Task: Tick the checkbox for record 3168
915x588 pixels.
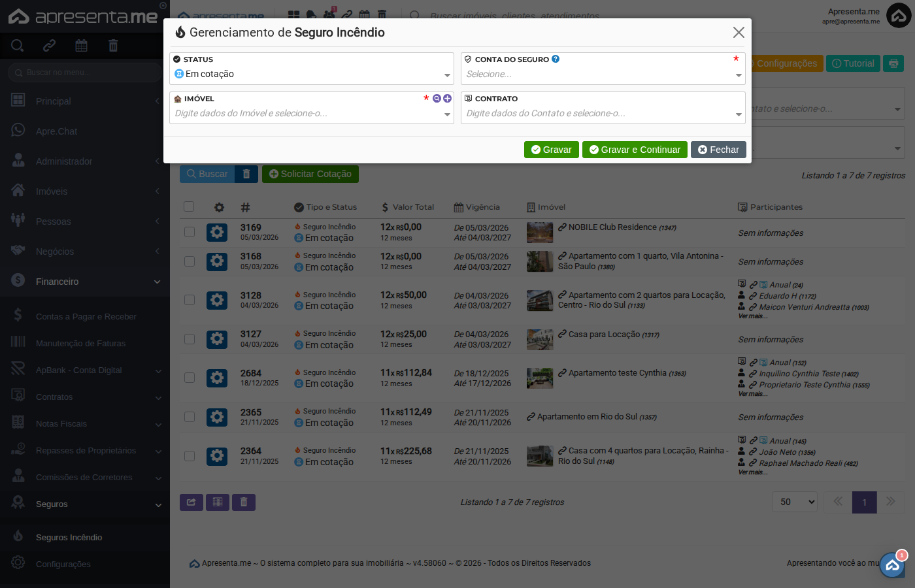Action: pos(190,261)
